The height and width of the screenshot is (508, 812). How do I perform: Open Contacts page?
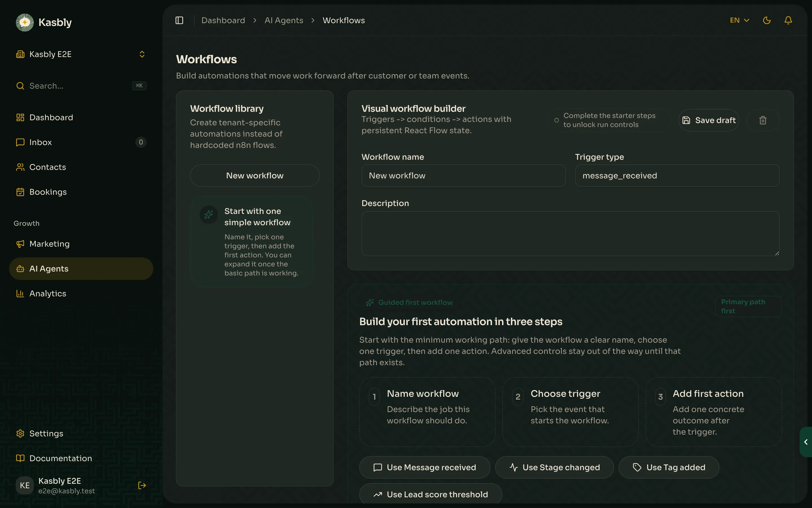point(81,167)
